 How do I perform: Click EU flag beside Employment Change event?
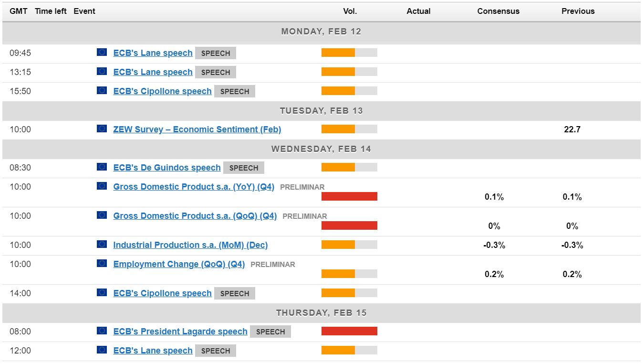(102, 263)
